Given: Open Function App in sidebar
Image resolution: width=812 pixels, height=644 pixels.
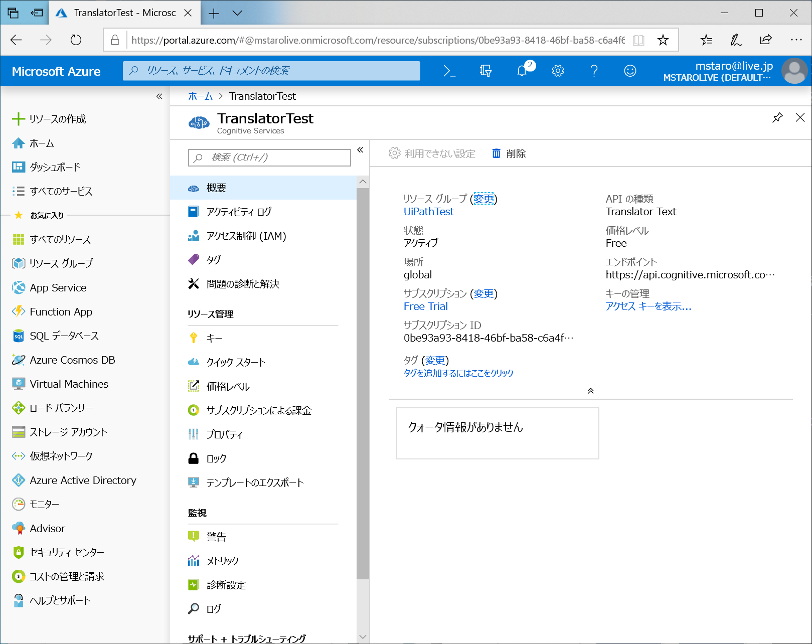Looking at the screenshot, I should pyautogui.click(x=85, y=311).
